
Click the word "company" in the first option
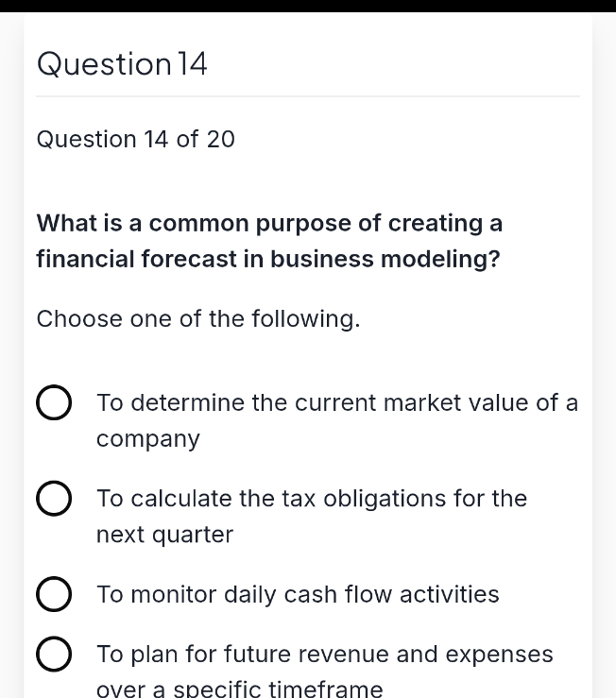pos(148,440)
